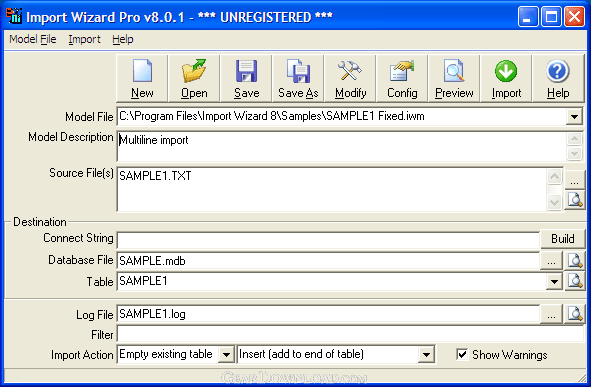View Database File with magnifier icon
Screen dimensions: 591x387
pyautogui.click(x=575, y=260)
